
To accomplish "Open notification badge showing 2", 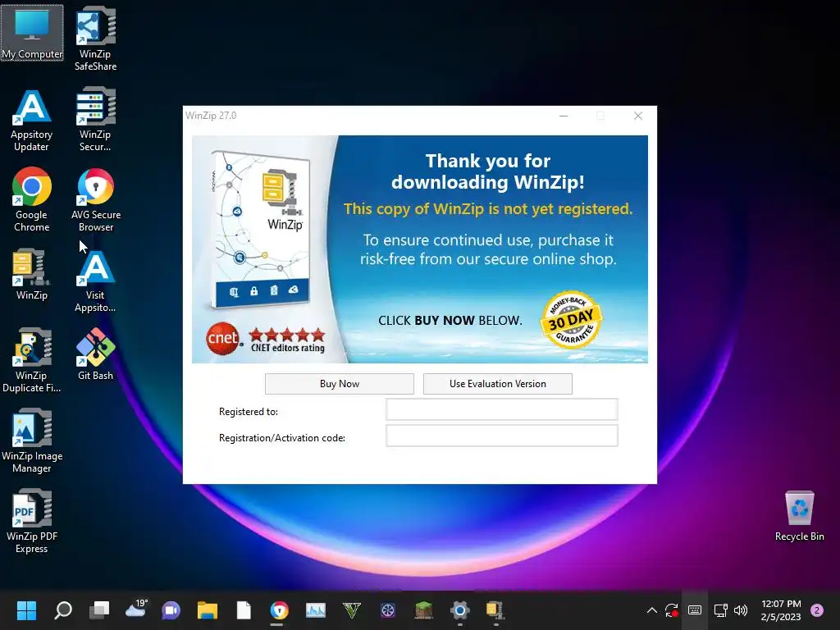I will (x=817, y=610).
